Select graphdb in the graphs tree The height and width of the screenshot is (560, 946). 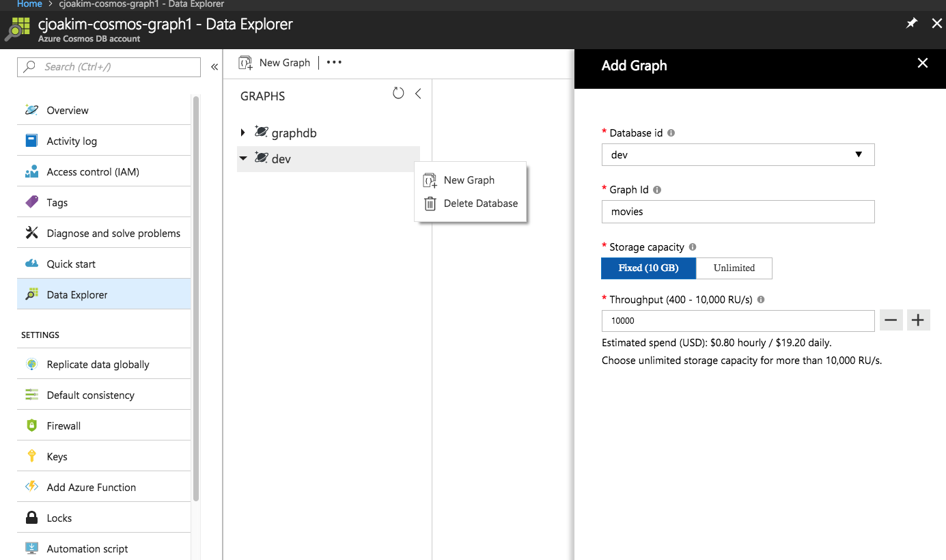point(294,133)
